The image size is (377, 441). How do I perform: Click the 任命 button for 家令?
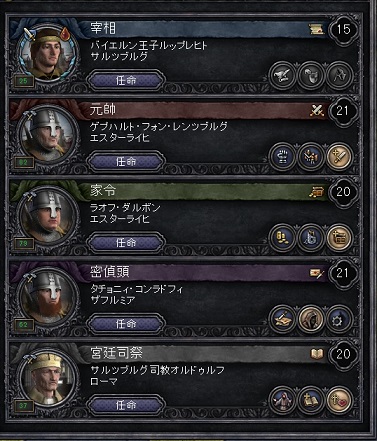126,243
